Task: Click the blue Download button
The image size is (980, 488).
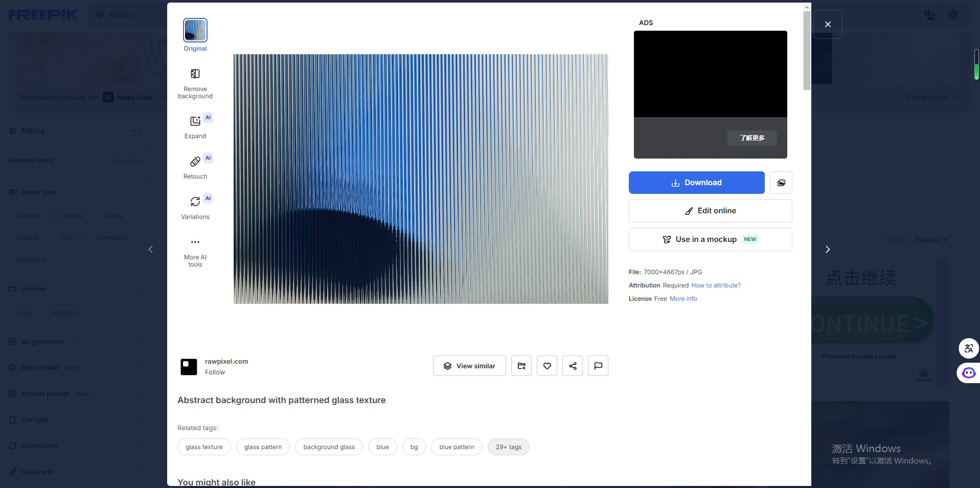Action: (x=697, y=183)
